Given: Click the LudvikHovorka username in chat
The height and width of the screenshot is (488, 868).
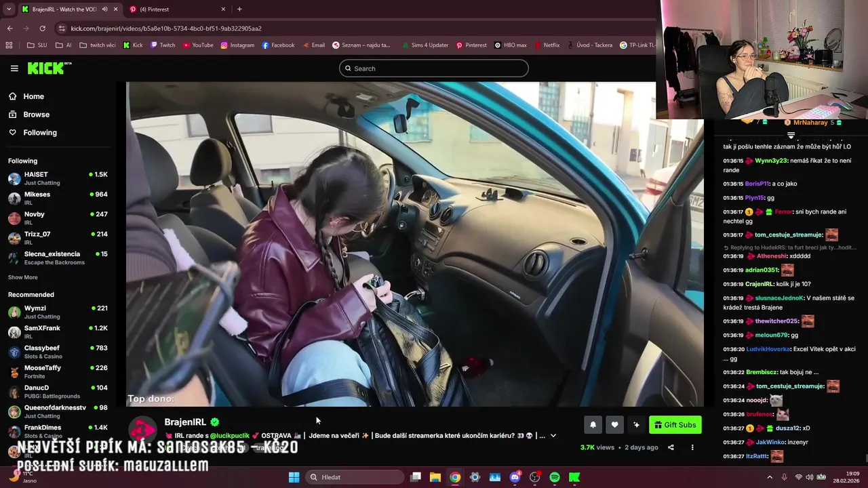Looking at the screenshot, I should [768, 349].
